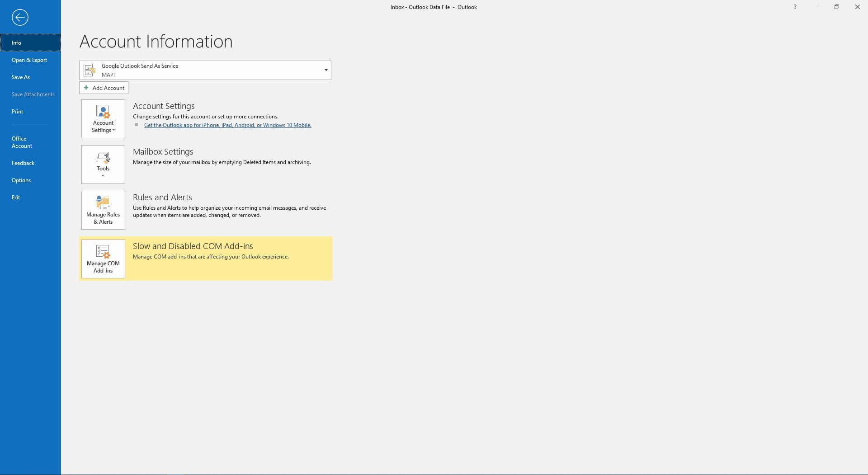Expand the account selector dropdown arrow
The height and width of the screenshot is (475, 868).
[x=326, y=70]
